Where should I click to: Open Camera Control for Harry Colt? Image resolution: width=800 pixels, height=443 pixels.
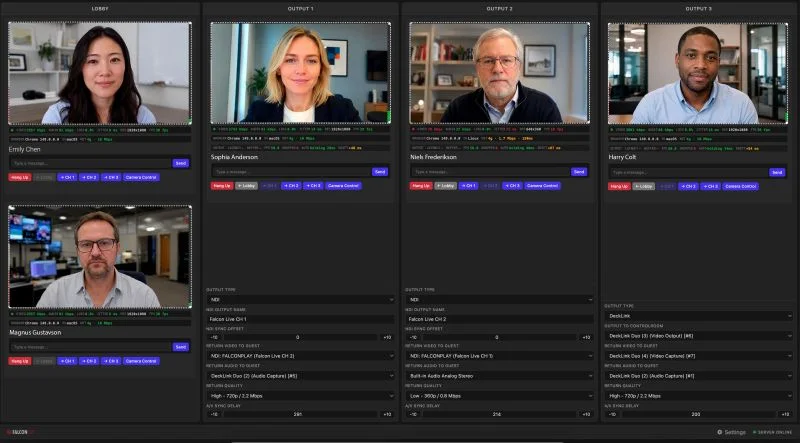(740, 186)
